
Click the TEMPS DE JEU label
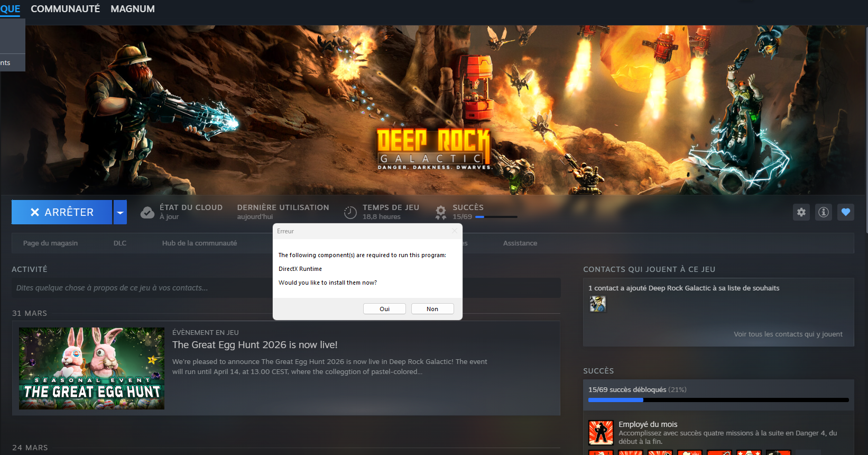(391, 207)
